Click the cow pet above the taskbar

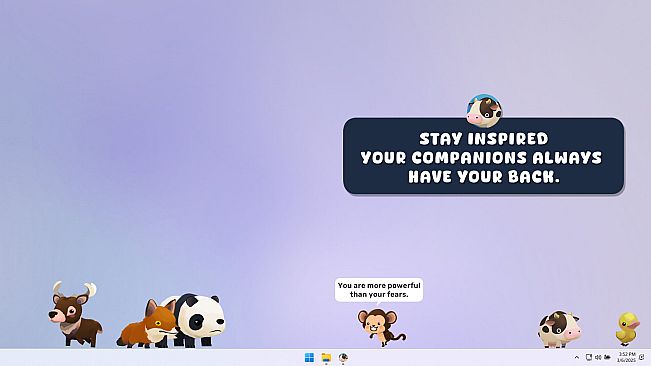[x=559, y=329]
